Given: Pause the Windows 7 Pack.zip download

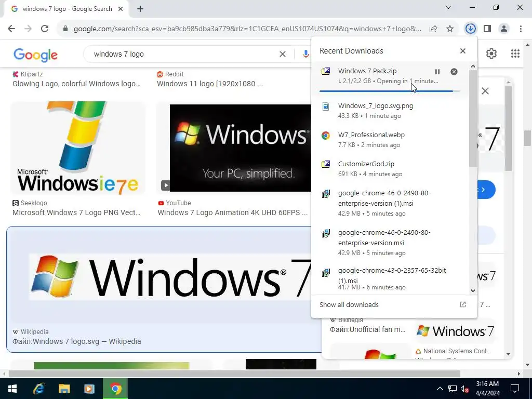Looking at the screenshot, I should click(x=437, y=72).
